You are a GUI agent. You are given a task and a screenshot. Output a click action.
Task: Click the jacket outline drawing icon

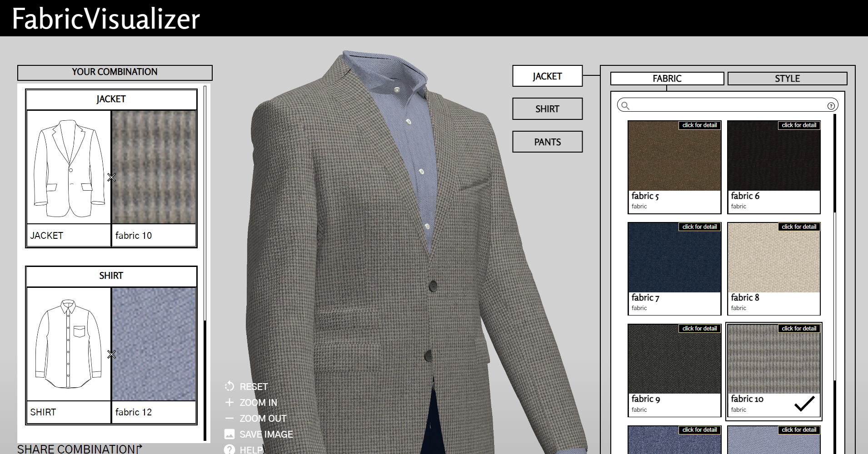click(69, 168)
